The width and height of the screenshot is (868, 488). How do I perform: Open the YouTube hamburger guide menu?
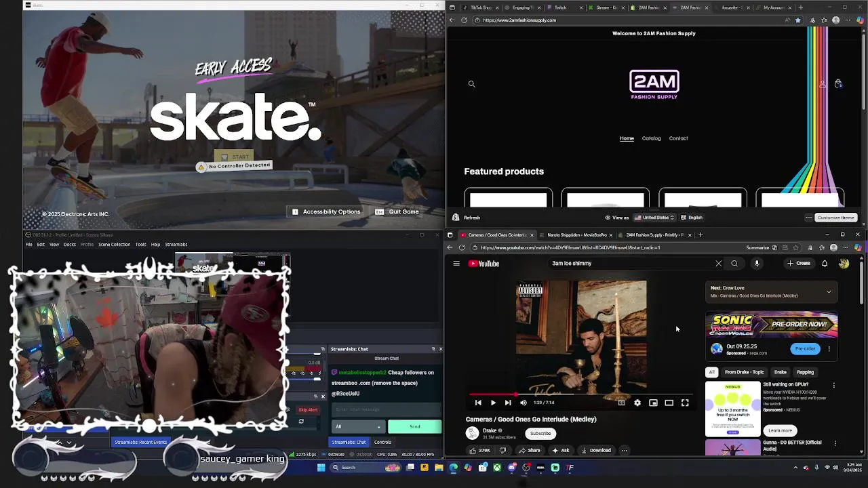456,264
